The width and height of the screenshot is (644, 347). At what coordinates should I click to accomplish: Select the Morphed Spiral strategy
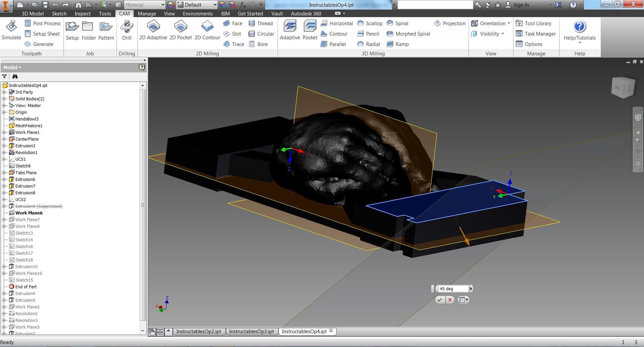click(x=408, y=34)
